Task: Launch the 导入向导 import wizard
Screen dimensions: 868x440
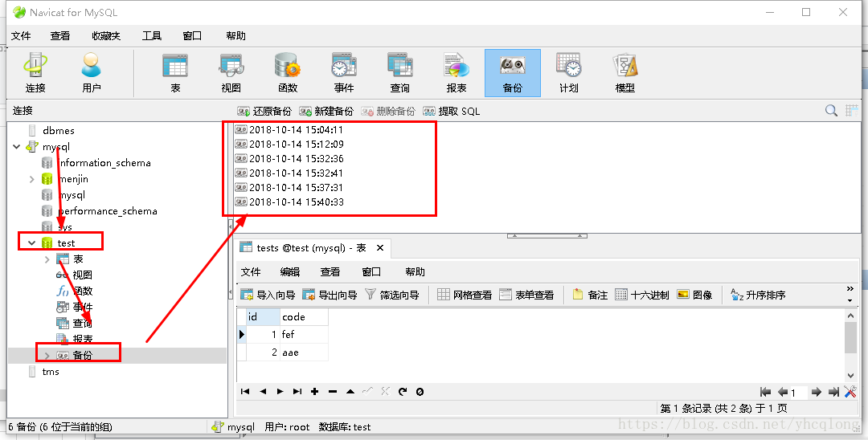Action: pyautogui.click(x=268, y=295)
